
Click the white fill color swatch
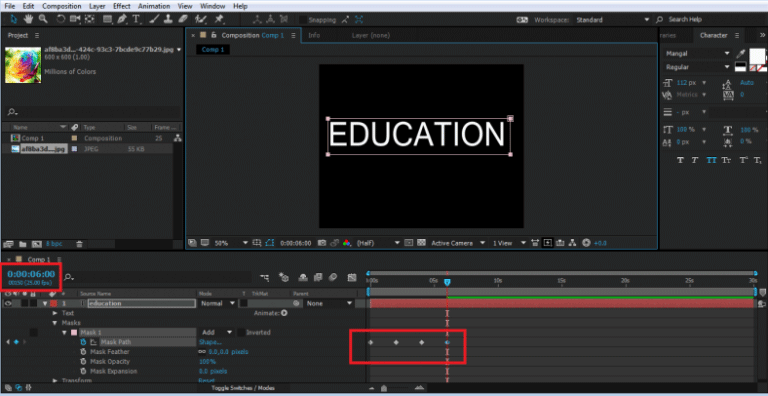coord(757,54)
